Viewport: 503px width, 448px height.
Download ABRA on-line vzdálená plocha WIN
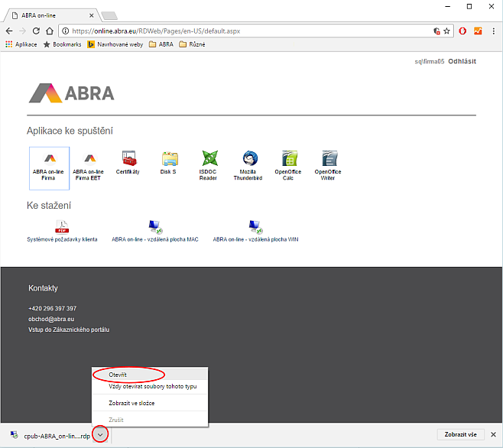tap(255, 231)
